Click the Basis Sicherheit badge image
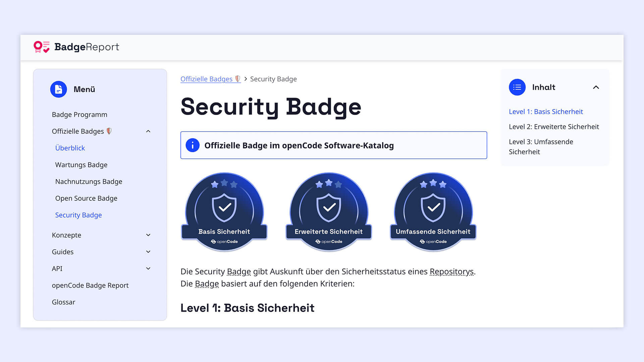 pyautogui.click(x=224, y=212)
